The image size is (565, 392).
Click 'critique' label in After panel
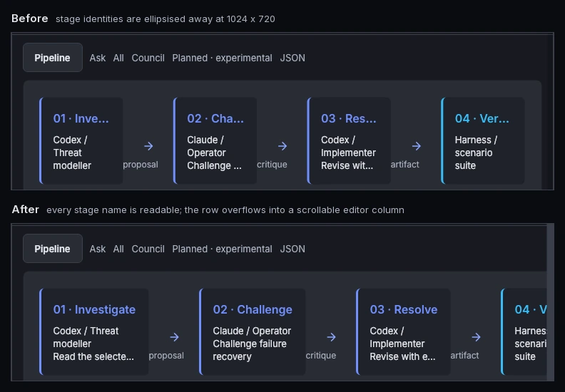coord(321,356)
